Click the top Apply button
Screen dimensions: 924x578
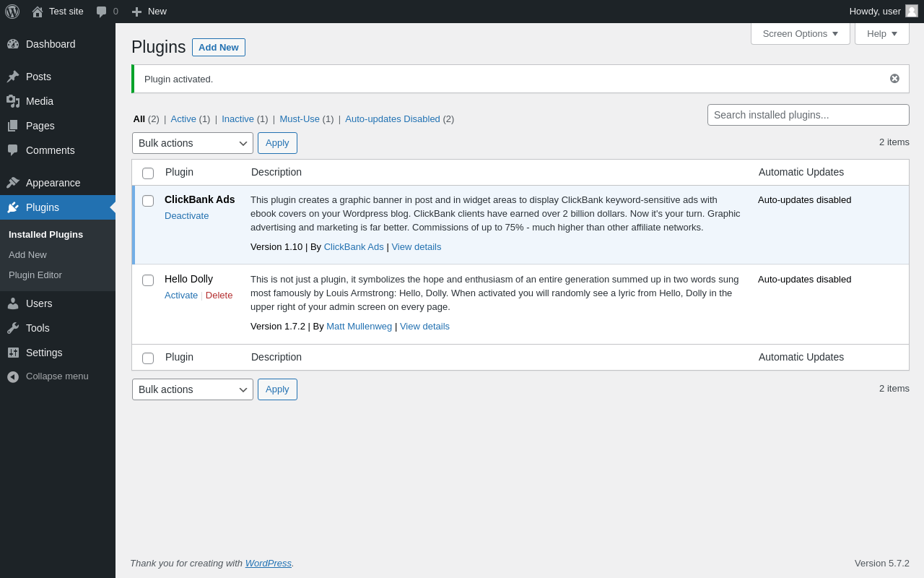pos(277,143)
